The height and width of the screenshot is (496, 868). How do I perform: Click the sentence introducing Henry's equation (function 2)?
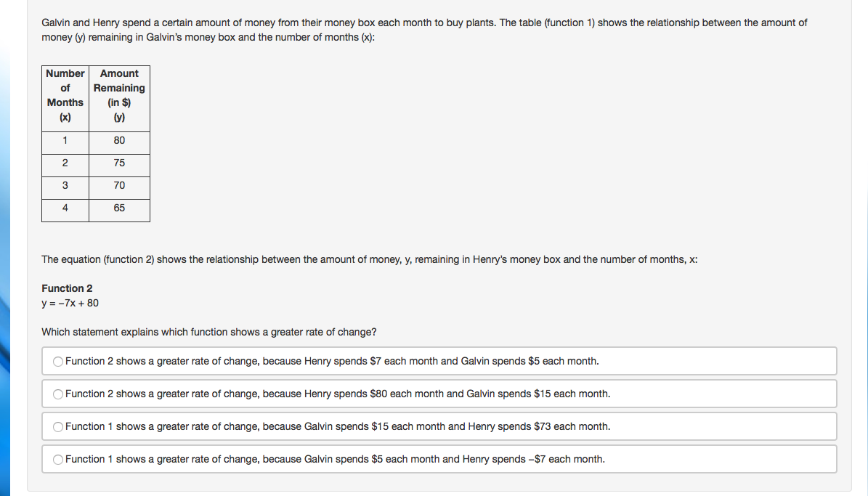[x=370, y=259]
